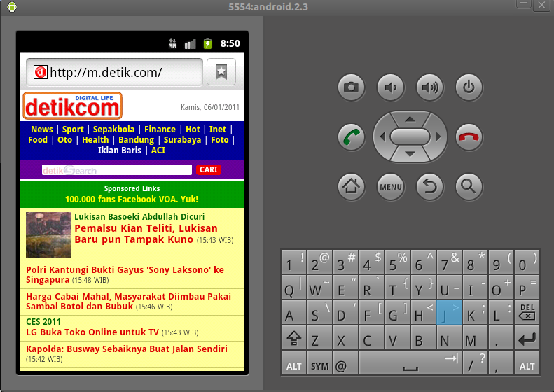Screen dimensions: 554x392
Task: Open the Health section link
Action: (95, 140)
